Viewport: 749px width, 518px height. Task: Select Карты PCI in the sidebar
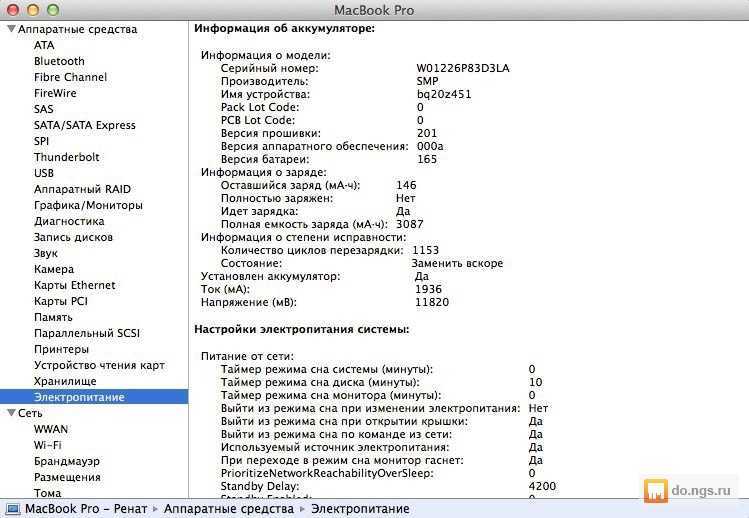tap(61, 302)
